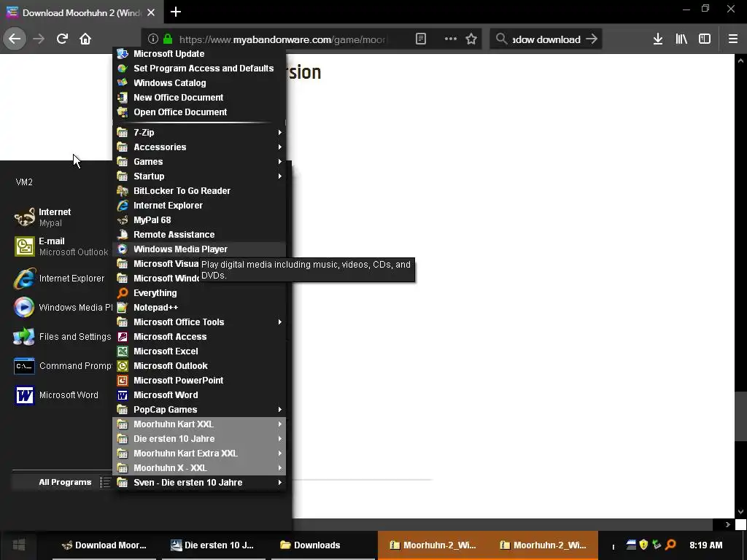Launch Notepad++ from the menu

199,308
